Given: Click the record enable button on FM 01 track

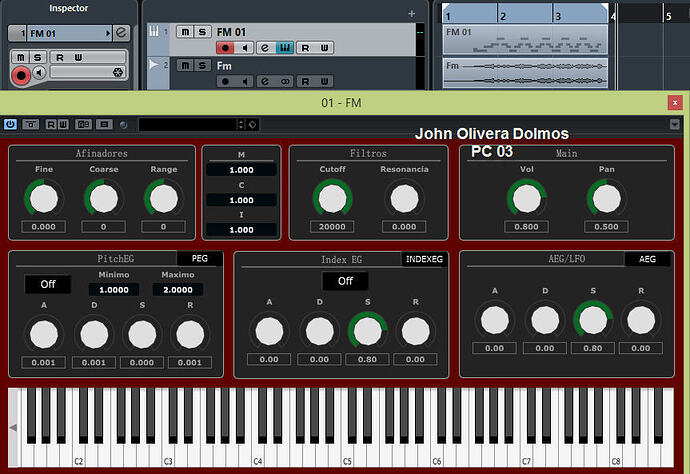Looking at the screenshot, I should (227, 47).
